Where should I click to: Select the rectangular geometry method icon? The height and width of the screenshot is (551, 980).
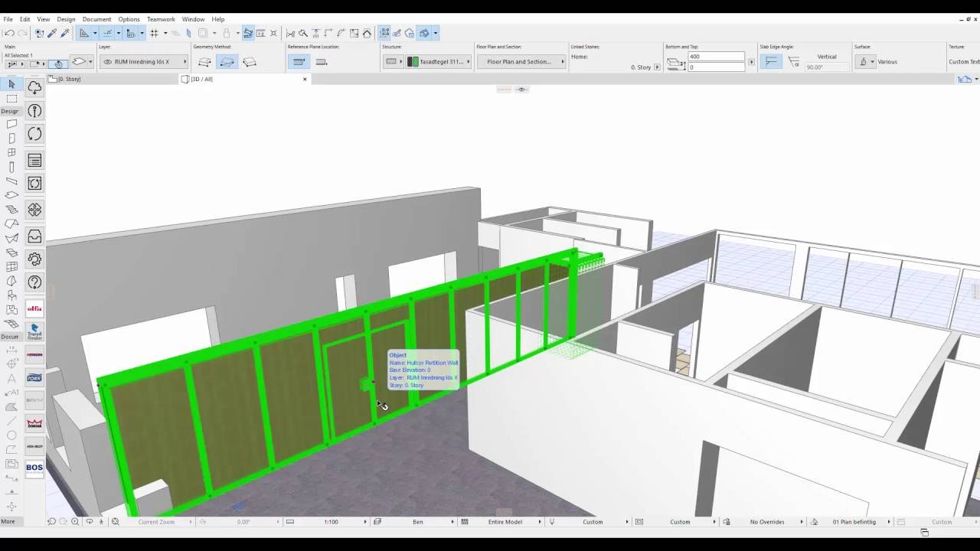(227, 62)
